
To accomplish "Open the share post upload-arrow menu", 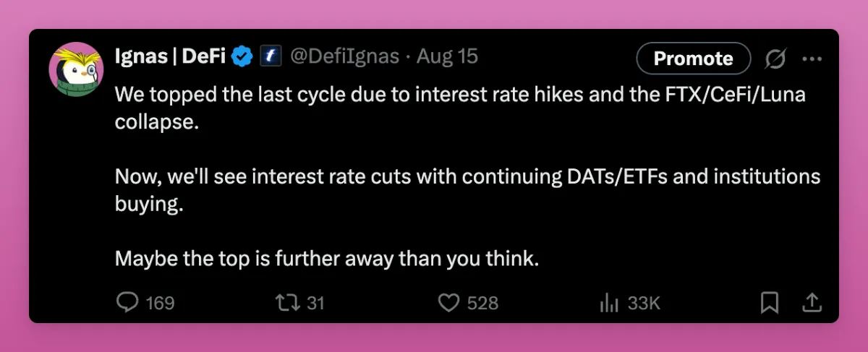I will [x=812, y=302].
